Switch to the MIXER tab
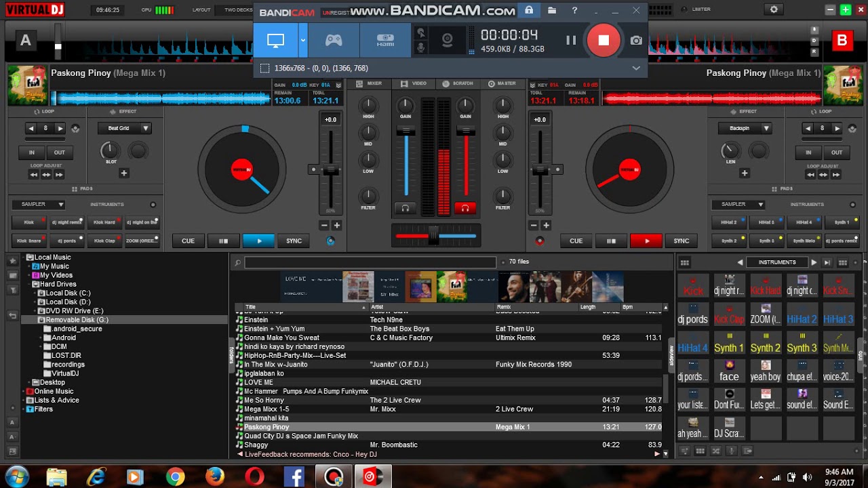868x488 pixels. pyautogui.click(x=369, y=83)
